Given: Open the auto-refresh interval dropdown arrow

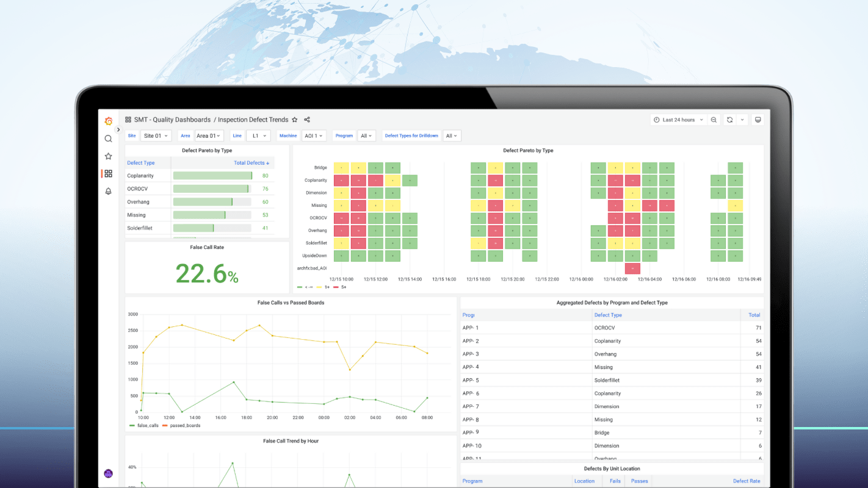Looking at the screenshot, I should pyautogui.click(x=742, y=120).
